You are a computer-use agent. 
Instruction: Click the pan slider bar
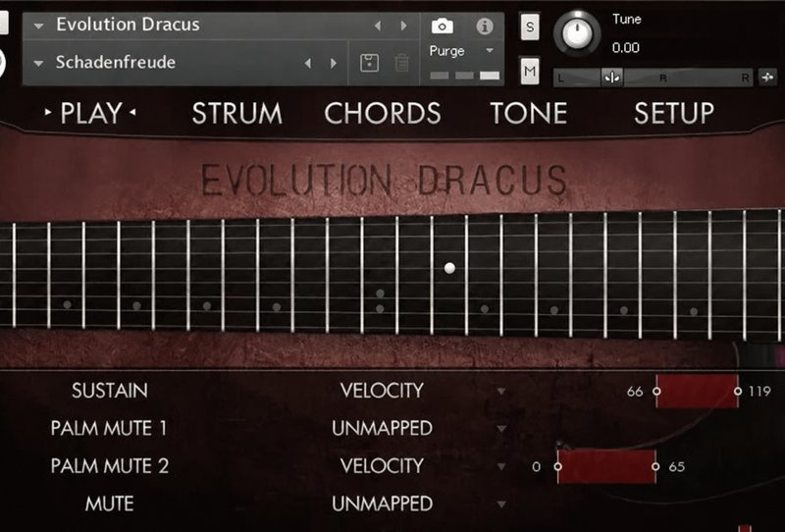tap(653, 78)
